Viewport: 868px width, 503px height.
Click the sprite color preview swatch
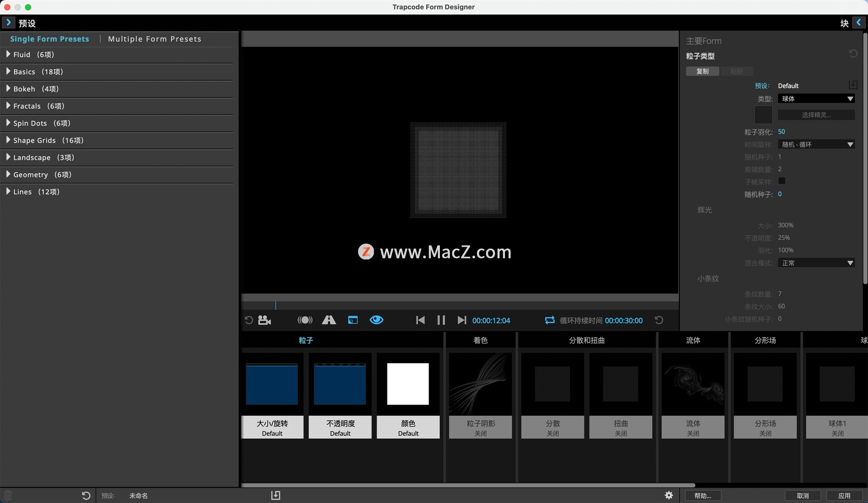[763, 115]
